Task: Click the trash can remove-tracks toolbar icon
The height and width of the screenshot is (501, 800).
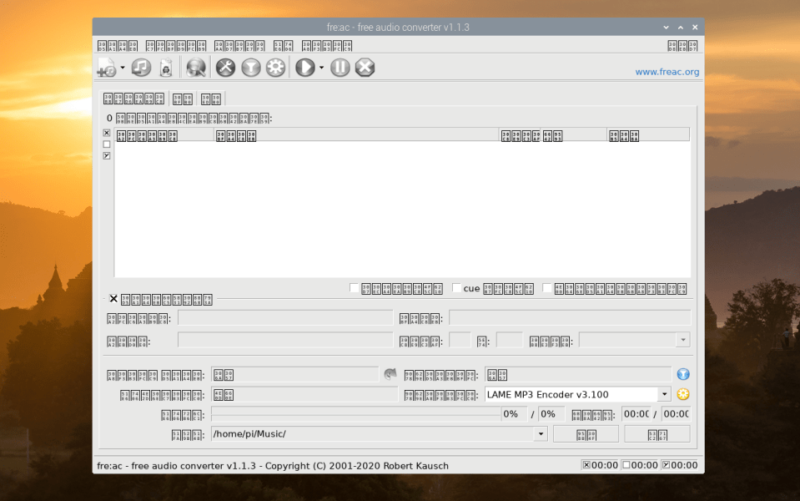Action: (166, 68)
